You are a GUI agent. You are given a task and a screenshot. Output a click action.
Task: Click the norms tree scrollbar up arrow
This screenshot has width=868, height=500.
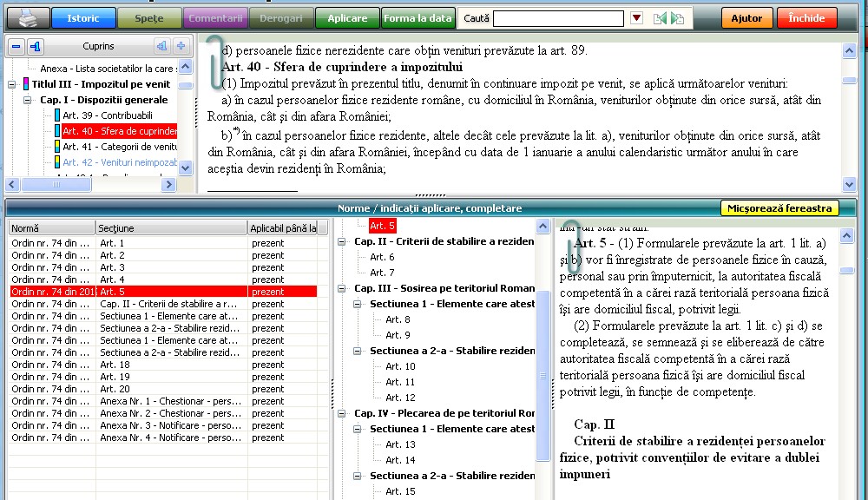pyautogui.click(x=542, y=226)
